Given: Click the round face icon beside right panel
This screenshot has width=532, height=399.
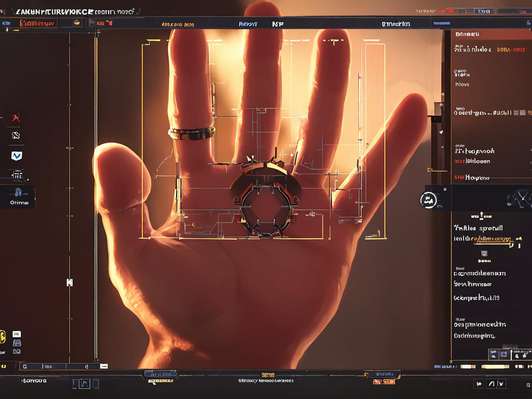Looking at the screenshot, I should (x=428, y=200).
